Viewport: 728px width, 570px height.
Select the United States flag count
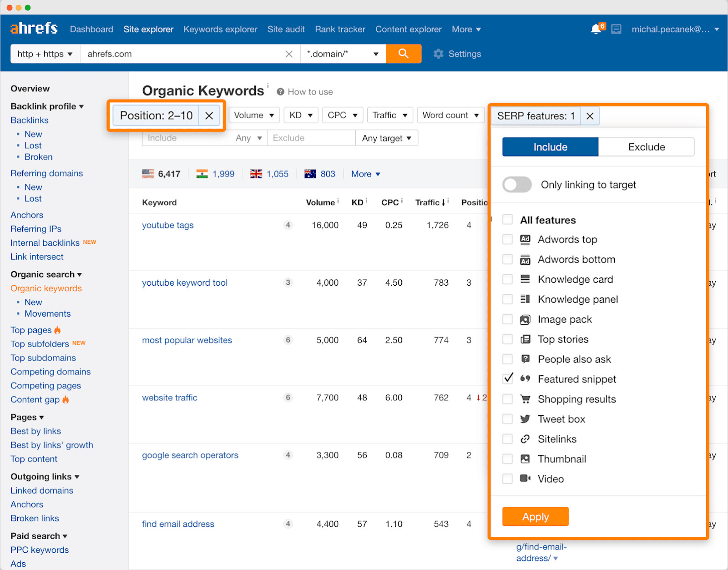click(x=161, y=174)
